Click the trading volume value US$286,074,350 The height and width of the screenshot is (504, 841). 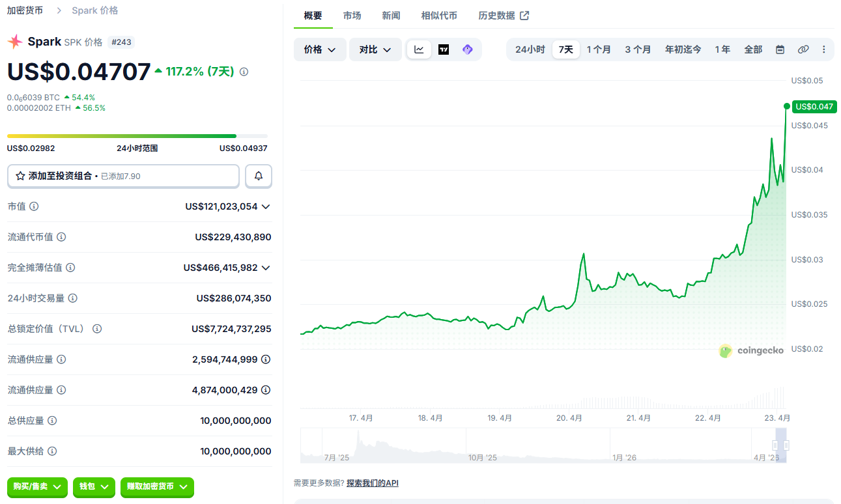[234, 298]
